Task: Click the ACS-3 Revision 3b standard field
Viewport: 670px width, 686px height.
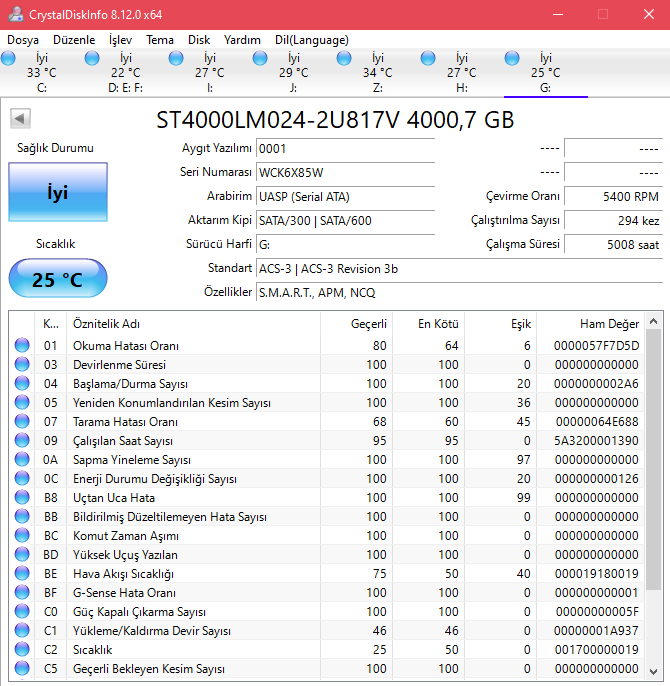Action: tap(460, 269)
